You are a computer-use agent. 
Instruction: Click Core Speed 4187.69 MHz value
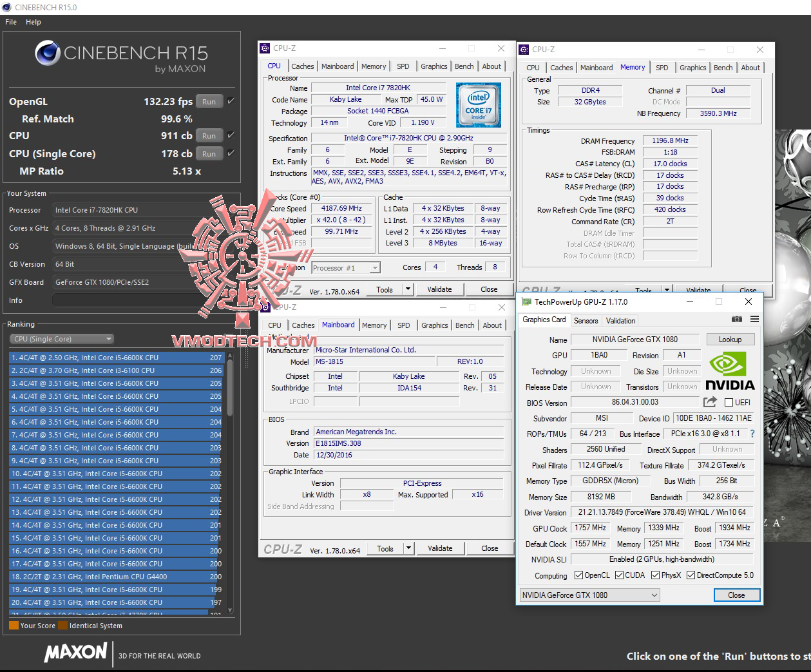tap(341, 208)
